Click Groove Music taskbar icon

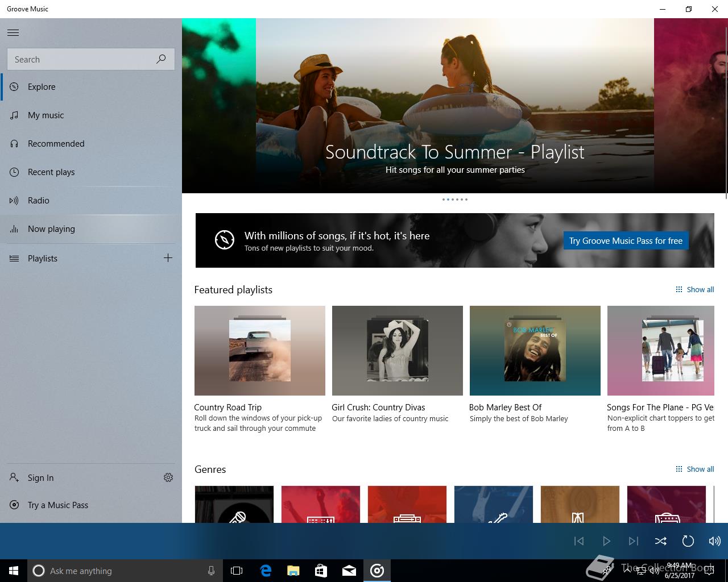point(377,571)
